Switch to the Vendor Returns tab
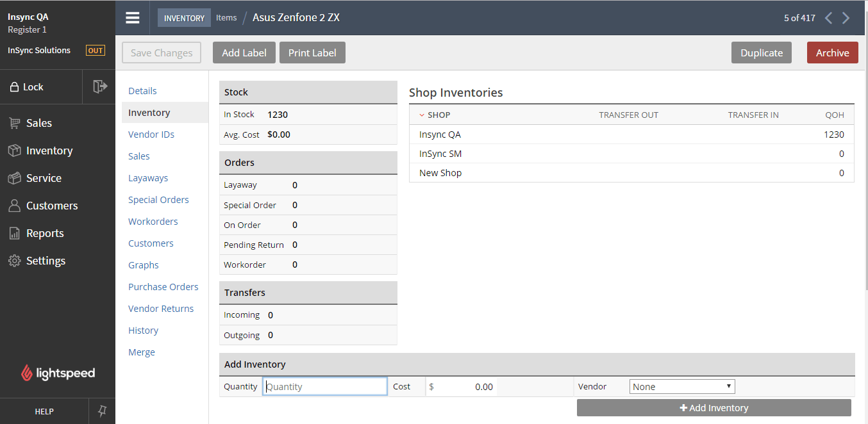868x424 pixels. point(161,309)
